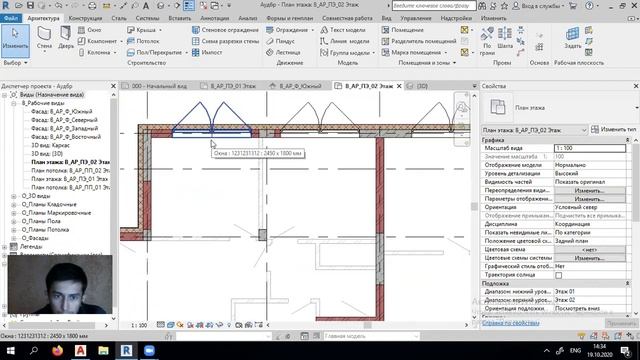Select the Крыша (Roof) tool
The width and height of the screenshot is (640, 360).
pyautogui.click(x=144, y=30)
